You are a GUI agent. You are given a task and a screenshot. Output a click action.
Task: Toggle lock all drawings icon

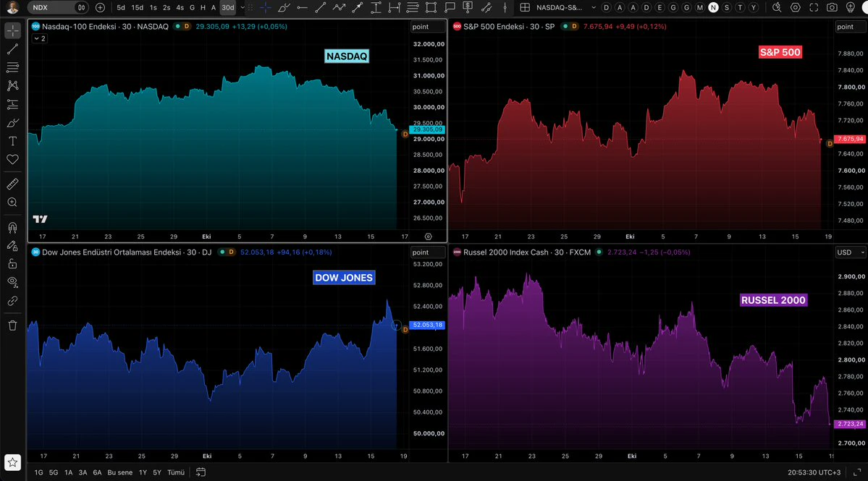tap(13, 264)
